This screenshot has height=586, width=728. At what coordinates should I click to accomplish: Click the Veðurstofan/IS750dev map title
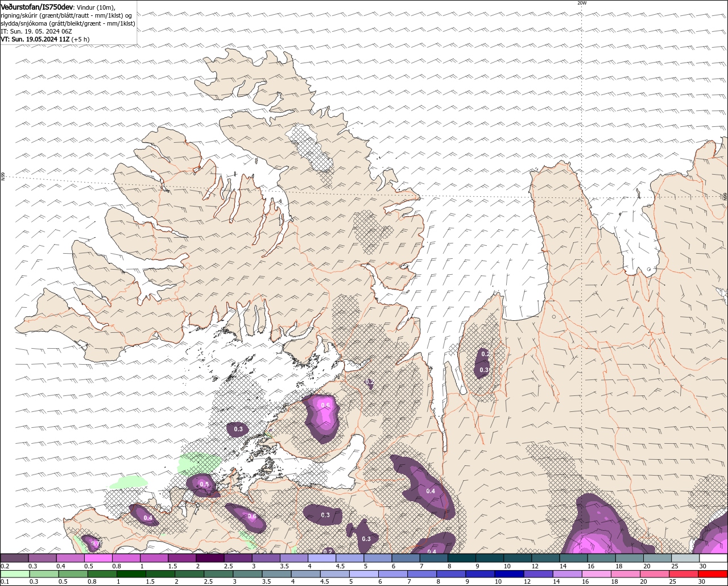pos(37,6)
